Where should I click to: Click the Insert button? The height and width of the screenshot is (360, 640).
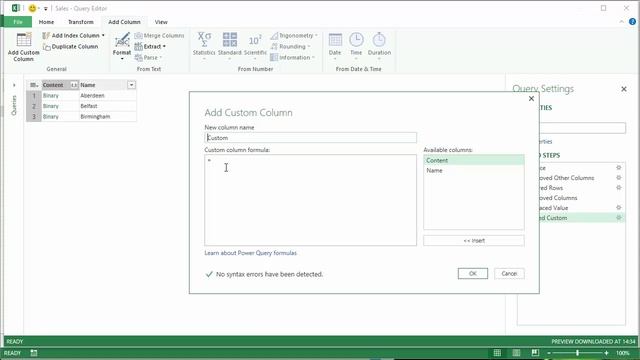pos(473,241)
